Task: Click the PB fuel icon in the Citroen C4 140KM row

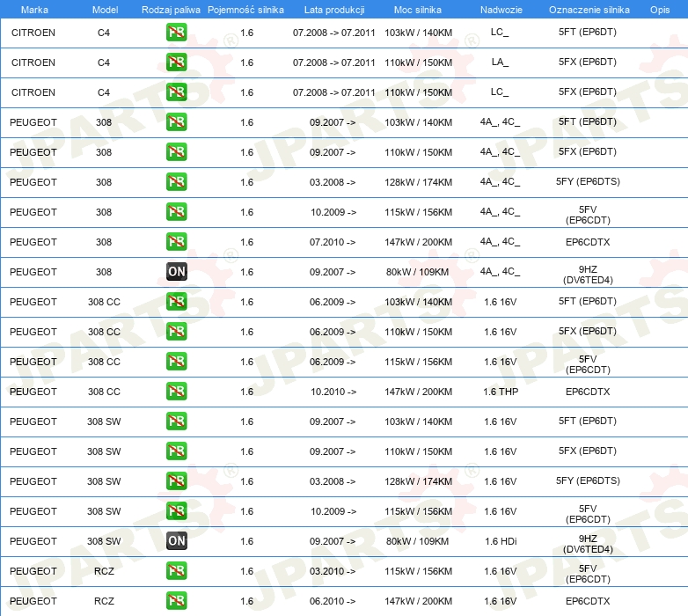Action: pyautogui.click(x=176, y=33)
